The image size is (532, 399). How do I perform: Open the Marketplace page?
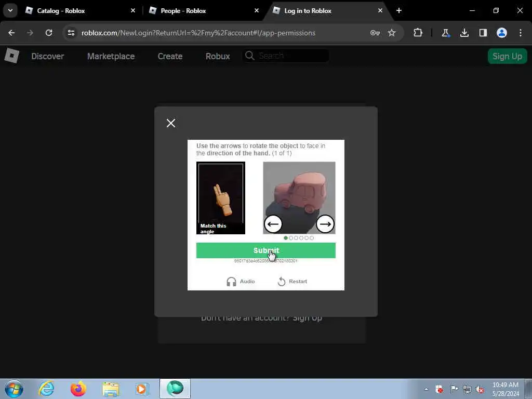coord(111,56)
